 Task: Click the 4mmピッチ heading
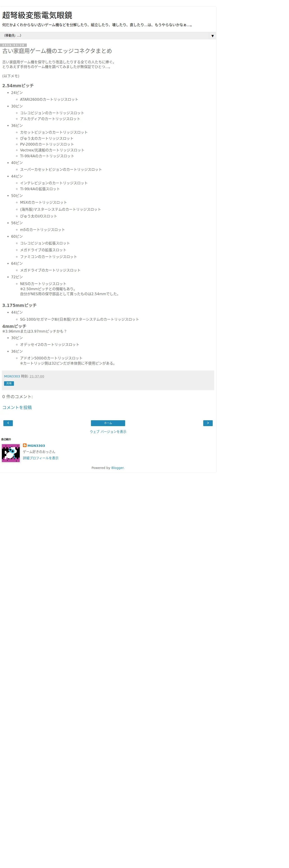(14, 326)
